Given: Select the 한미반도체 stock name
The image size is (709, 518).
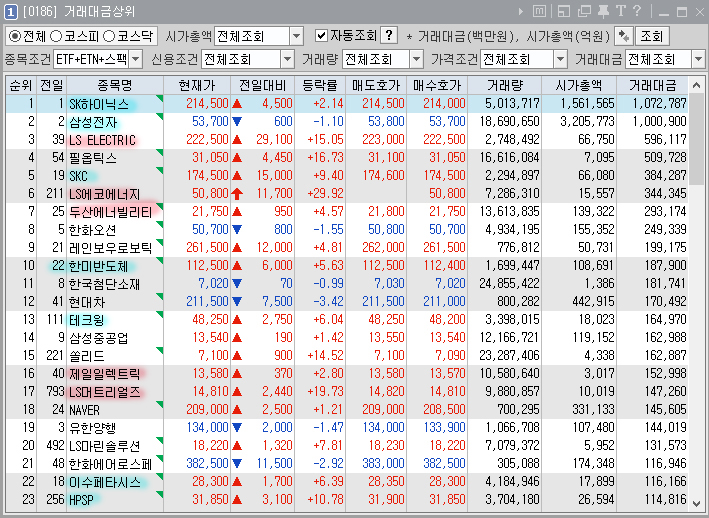Looking at the screenshot, I should pos(99,266).
